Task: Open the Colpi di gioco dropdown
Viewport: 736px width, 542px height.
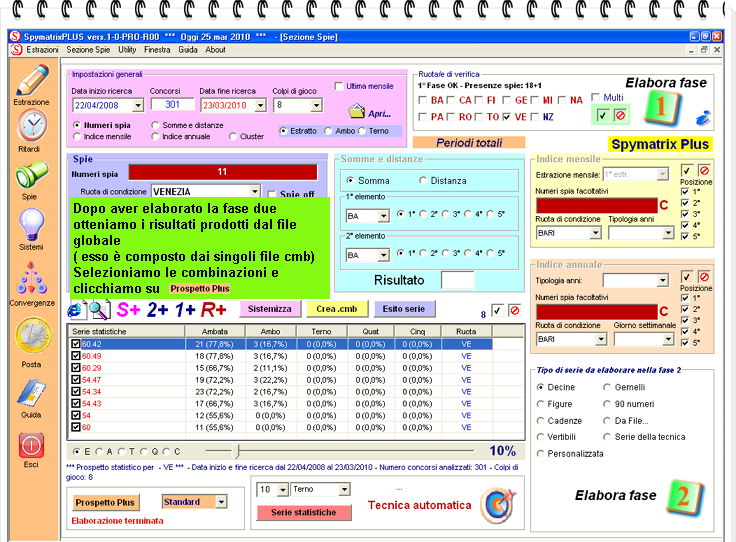Action: [x=316, y=105]
